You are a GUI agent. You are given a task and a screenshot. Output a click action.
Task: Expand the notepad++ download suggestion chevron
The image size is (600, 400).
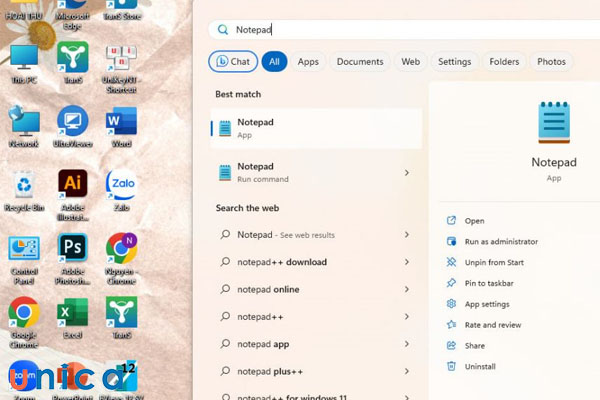click(407, 262)
